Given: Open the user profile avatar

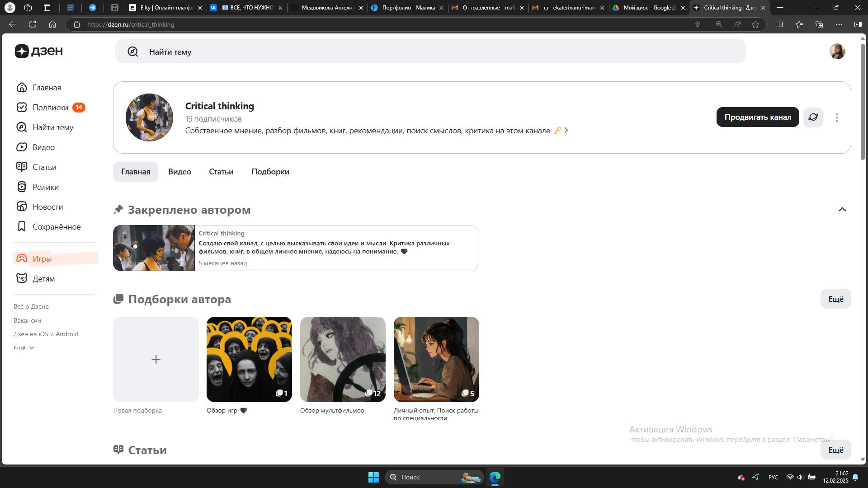Looking at the screenshot, I should [837, 51].
